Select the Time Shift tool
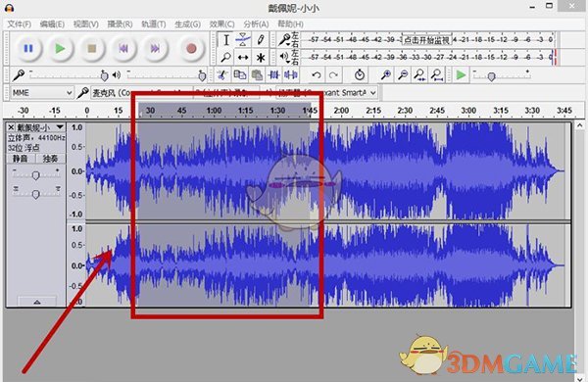Image resolution: width=588 pixels, height=382 pixels. click(x=243, y=57)
